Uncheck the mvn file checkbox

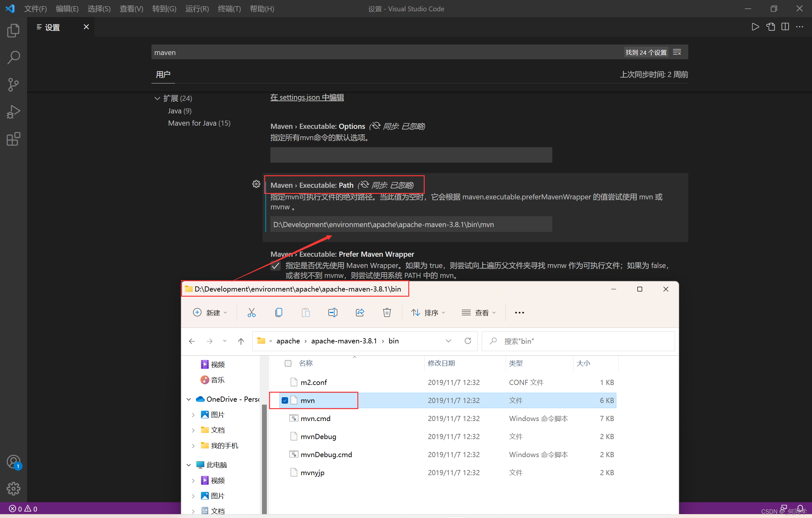coord(285,400)
